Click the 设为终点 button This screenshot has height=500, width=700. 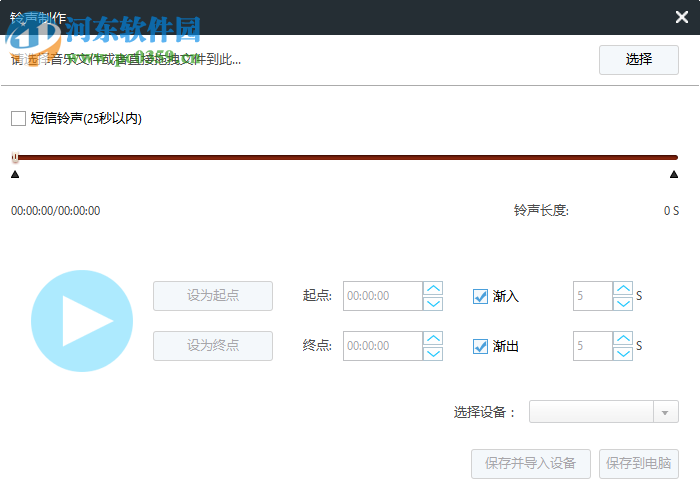pyautogui.click(x=213, y=346)
